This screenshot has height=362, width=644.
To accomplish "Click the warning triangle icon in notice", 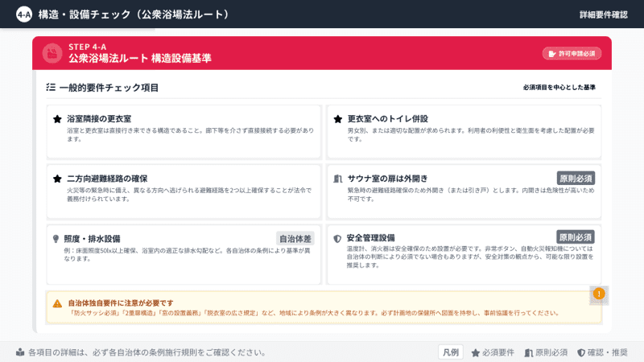I will (x=57, y=303).
